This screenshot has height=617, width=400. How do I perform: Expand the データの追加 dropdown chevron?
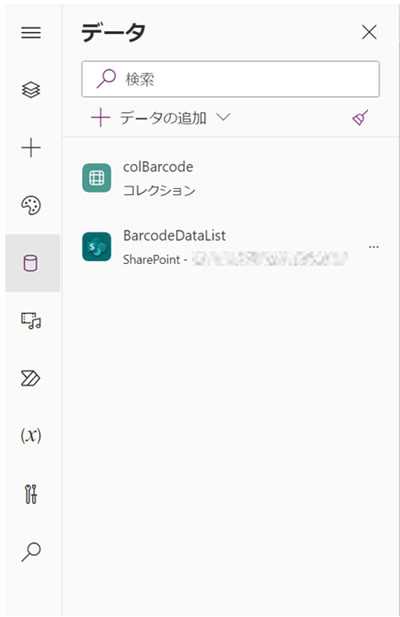click(223, 117)
